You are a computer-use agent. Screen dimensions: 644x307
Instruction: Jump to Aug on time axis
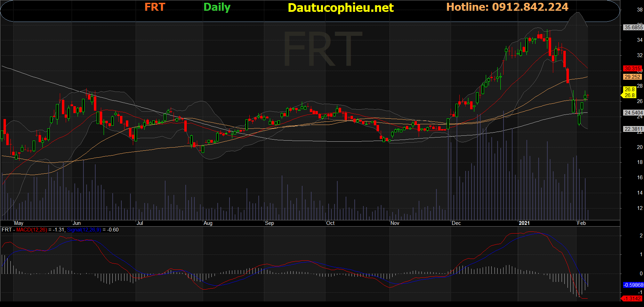pyautogui.click(x=208, y=223)
